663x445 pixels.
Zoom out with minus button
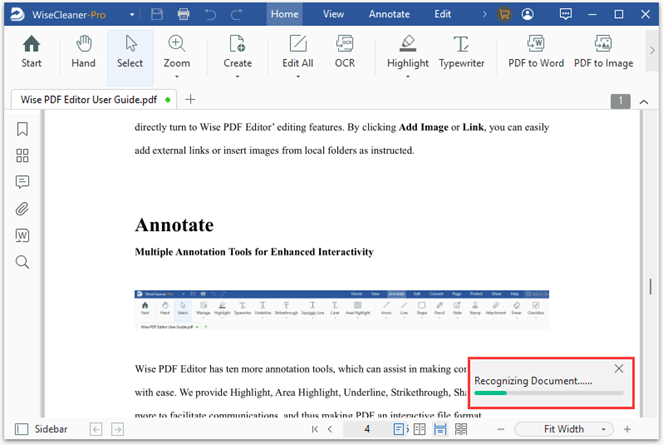click(x=501, y=429)
